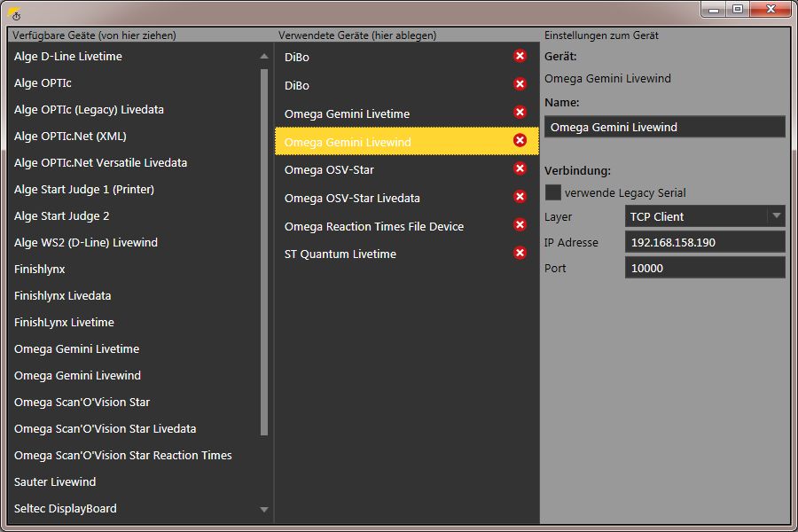Select Alge Start Judge 2
Viewport: 798px width, 532px height.
coord(61,215)
